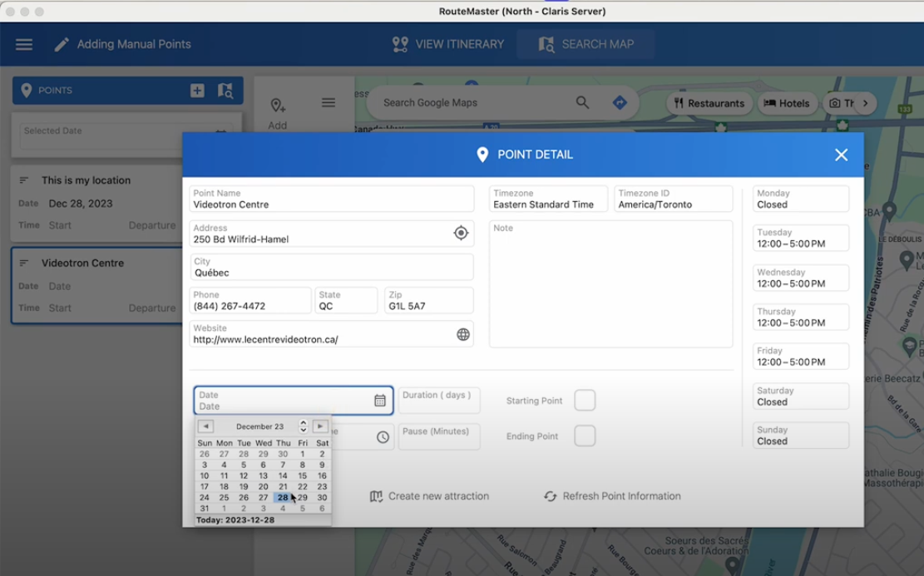Click the Address field 250 Bd Wilfrid-Hamel
The width and height of the screenshot is (924, 576).
[x=331, y=234]
